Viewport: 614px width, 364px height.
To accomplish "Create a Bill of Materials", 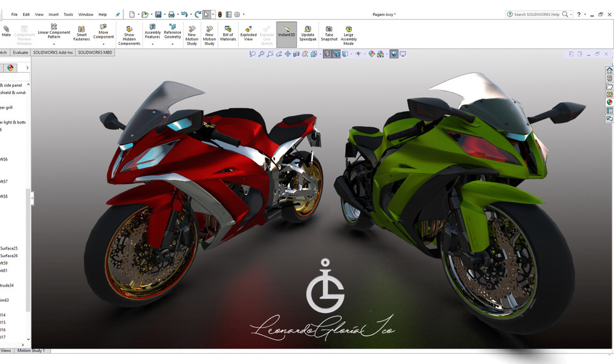I will coord(228,33).
